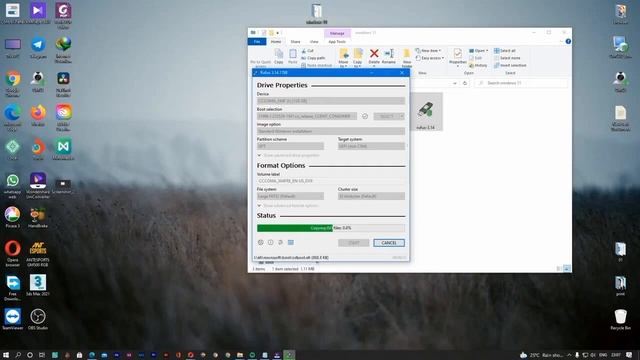The image size is (640, 360).
Task: Click Select all in the ribbon
Action: click(x=505, y=51)
